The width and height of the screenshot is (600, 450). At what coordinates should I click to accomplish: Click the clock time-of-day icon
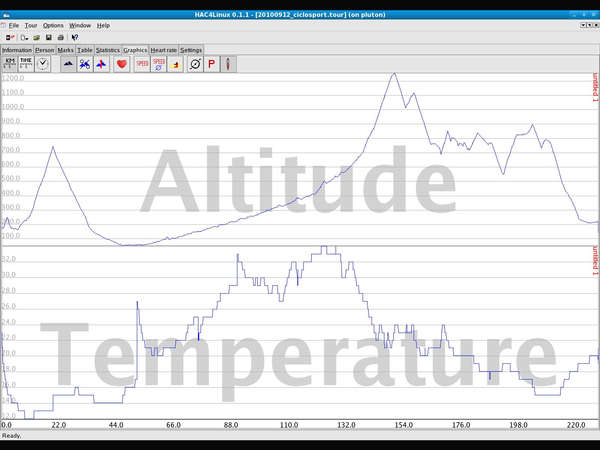44,63
